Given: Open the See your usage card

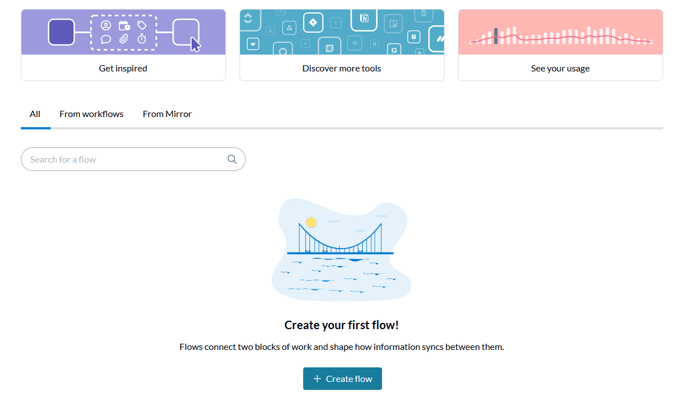Looking at the screenshot, I should coord(560,45).
